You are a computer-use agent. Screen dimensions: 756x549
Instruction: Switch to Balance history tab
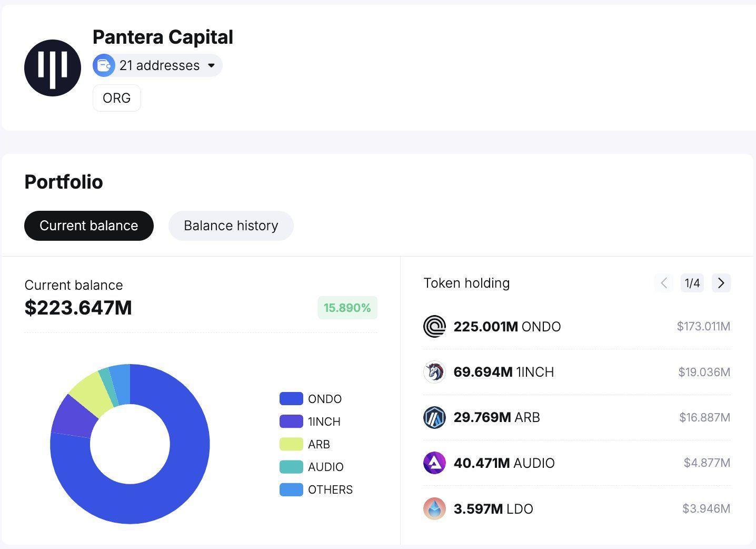click(x=231, y=226)
